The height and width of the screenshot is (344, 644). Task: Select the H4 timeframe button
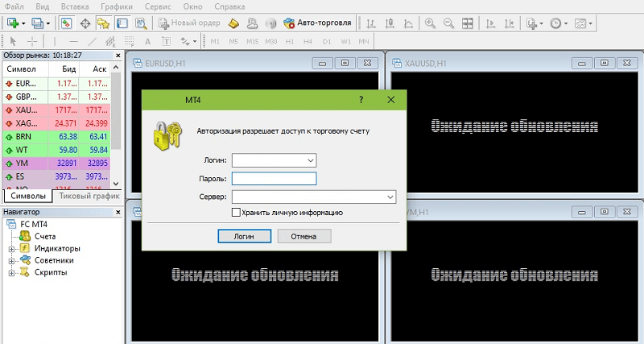tap(308, 42)
